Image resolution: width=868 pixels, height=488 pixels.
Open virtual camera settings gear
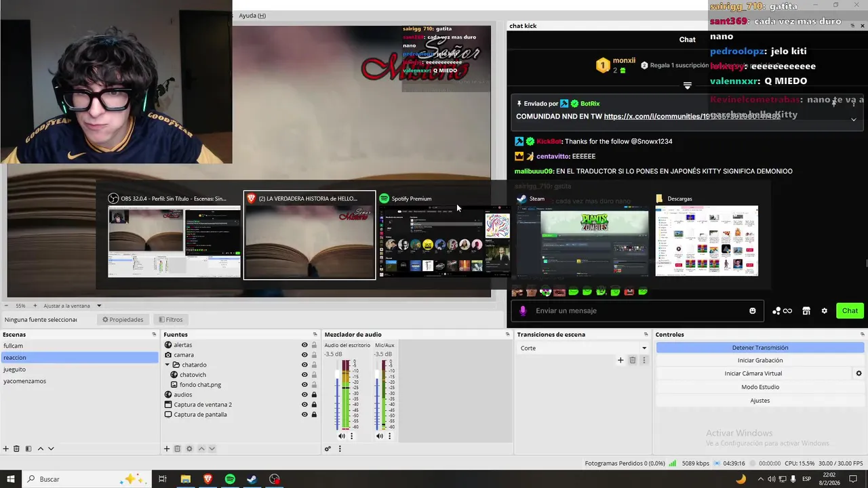[859, 373]
